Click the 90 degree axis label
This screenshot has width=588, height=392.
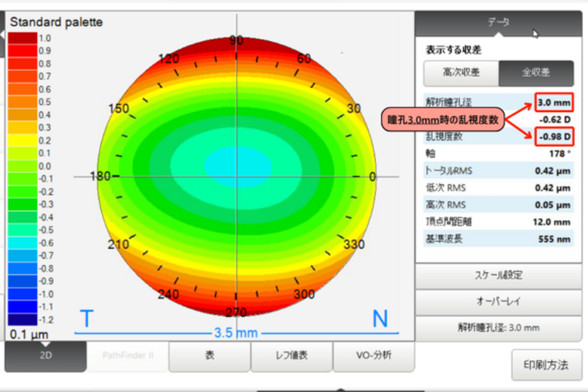point(236,40)
